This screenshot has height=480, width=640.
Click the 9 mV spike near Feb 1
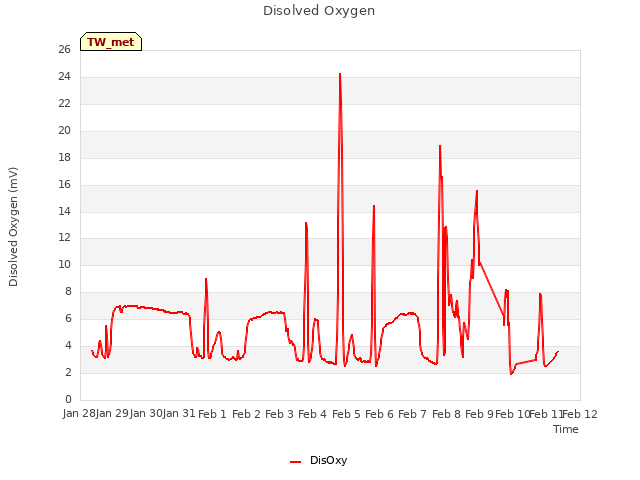click(x=206, y=279)
